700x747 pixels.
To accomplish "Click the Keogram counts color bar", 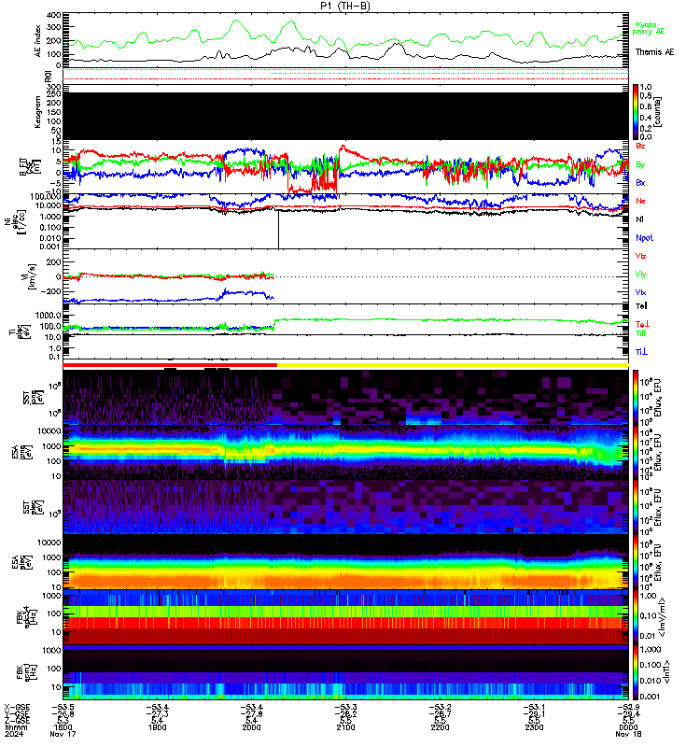I will 636,112.
